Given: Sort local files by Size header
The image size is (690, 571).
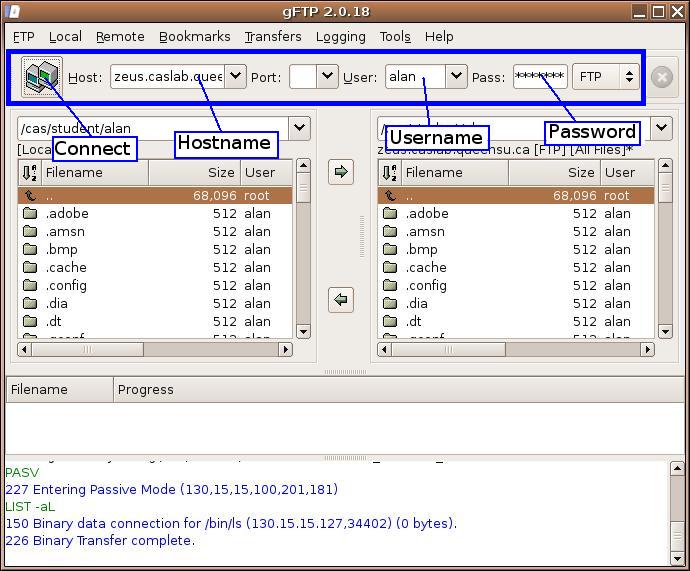Looking at the screenshot, I should pos(195,172).
